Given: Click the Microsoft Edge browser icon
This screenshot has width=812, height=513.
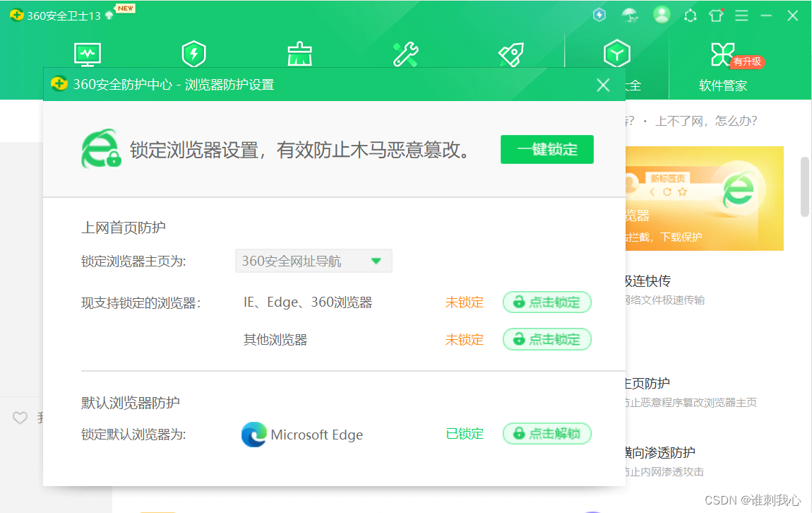Looking at the screenshot, I should [253, 435].
